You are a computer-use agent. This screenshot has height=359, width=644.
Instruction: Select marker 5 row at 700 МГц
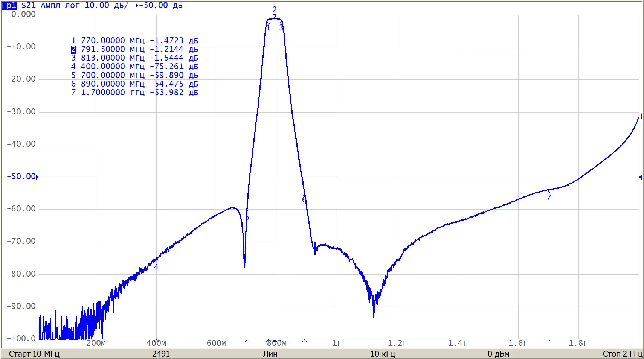[x=134, y=75]
